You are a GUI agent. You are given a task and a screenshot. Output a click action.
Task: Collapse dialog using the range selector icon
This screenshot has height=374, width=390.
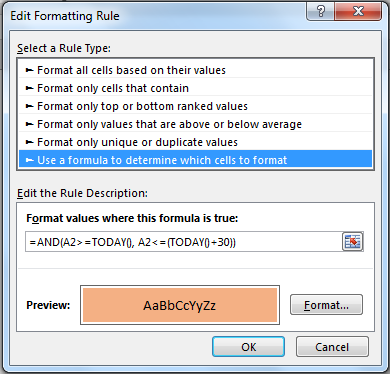(x=352, y=242)
